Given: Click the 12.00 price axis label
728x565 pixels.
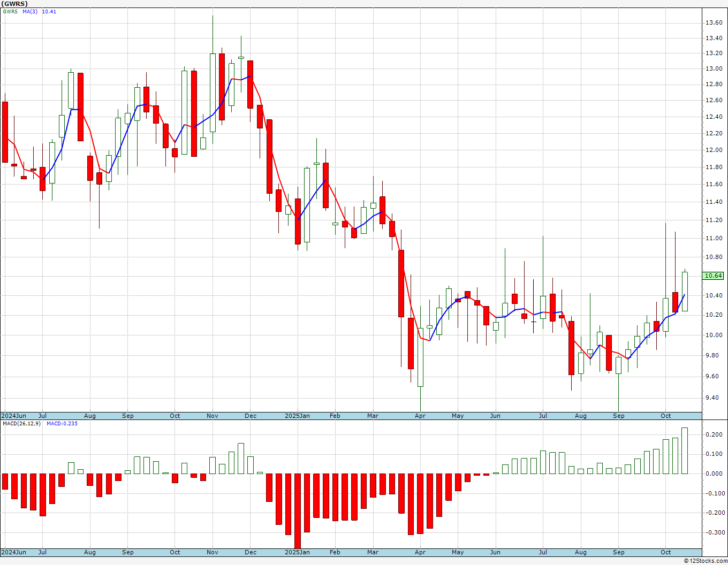Looking at the screenshot, I should point(714,150).
